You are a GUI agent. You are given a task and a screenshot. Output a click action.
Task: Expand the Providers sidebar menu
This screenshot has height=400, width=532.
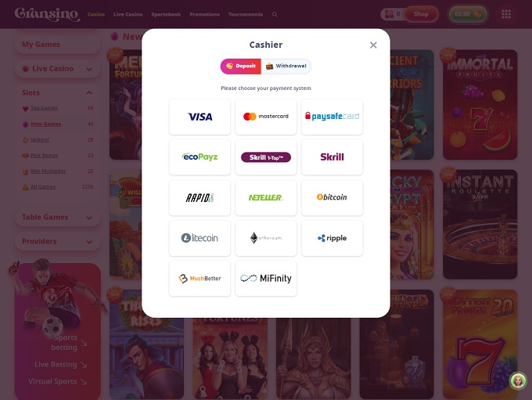point(57,241)
